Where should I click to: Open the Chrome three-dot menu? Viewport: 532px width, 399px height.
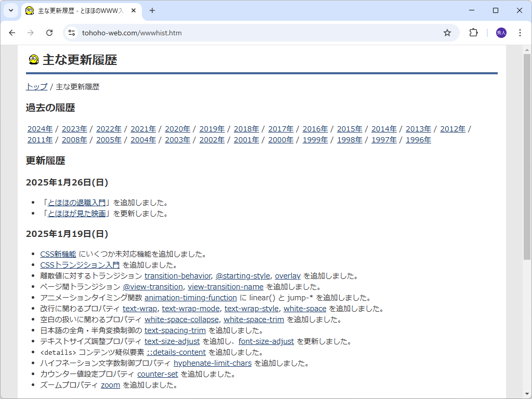point(520,32)
